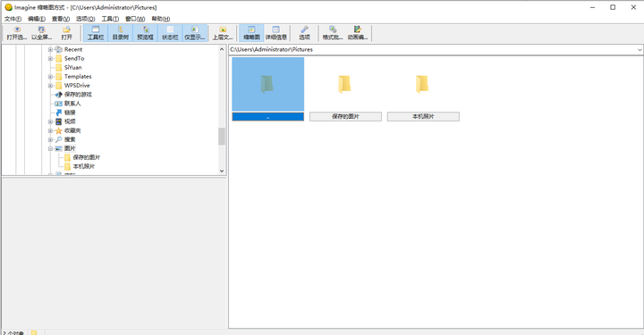Click the tree scrollbar down arrow
The image size is (644, 335).
pyautogui.click(x=222, y=171)
